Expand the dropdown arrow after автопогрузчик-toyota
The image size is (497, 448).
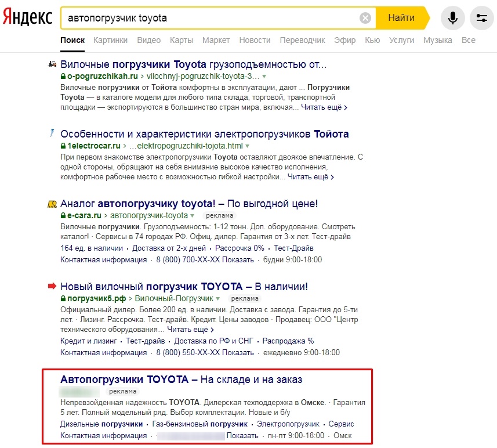pyautogui.click(x=192, y=216)
